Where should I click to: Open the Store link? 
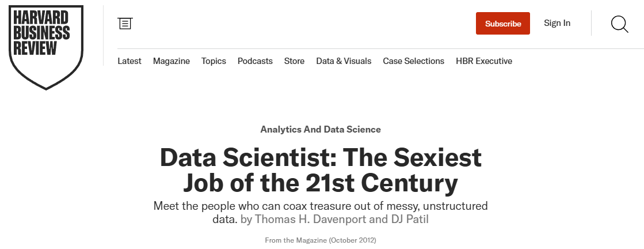pyautogui.click(x=294, y=61)
